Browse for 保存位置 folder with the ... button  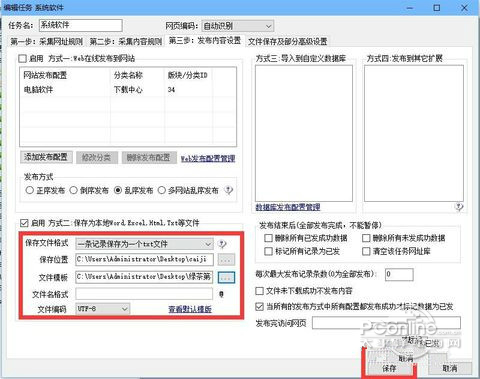point(226,259)
